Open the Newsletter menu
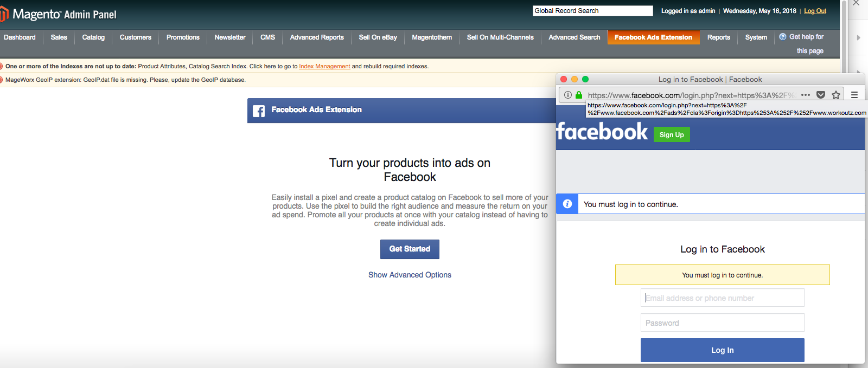Image resolution: width=868 pixels, height=368 pixels. click(230, 37)
